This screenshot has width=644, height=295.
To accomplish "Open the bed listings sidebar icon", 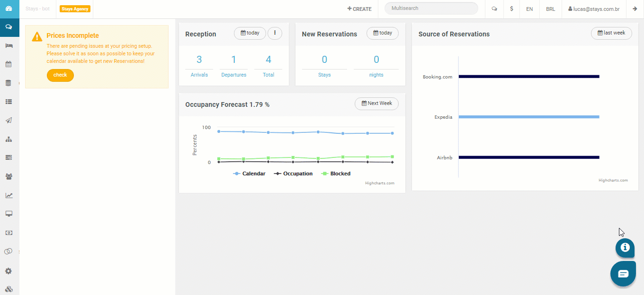I will [x=9, y=45].
